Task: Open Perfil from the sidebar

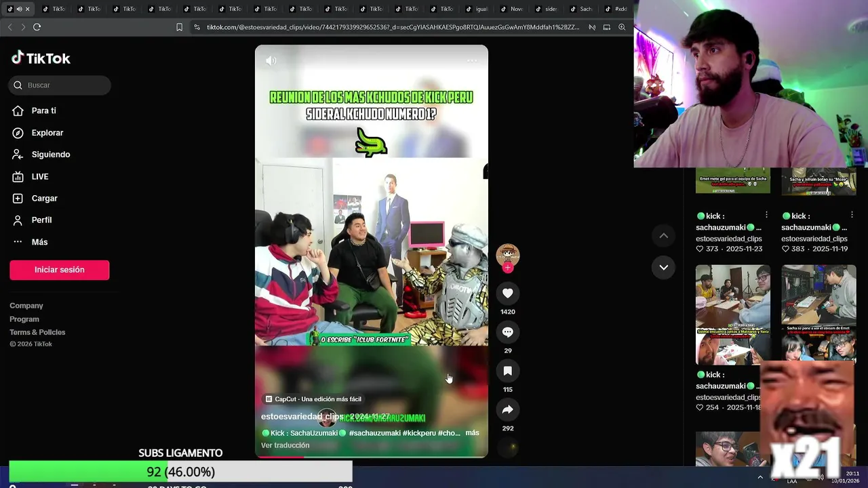Action: tap(32, 220)
